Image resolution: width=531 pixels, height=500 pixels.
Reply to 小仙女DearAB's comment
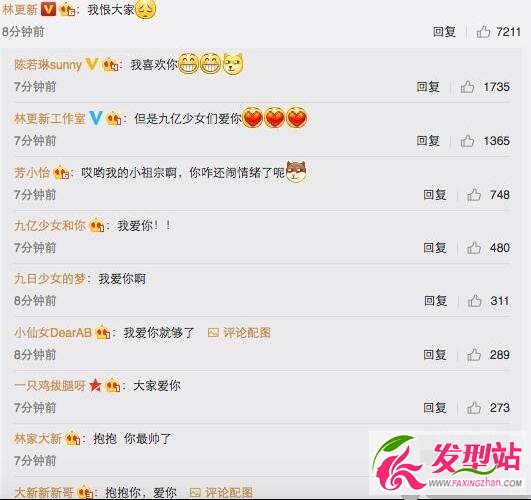coord(435,355)
